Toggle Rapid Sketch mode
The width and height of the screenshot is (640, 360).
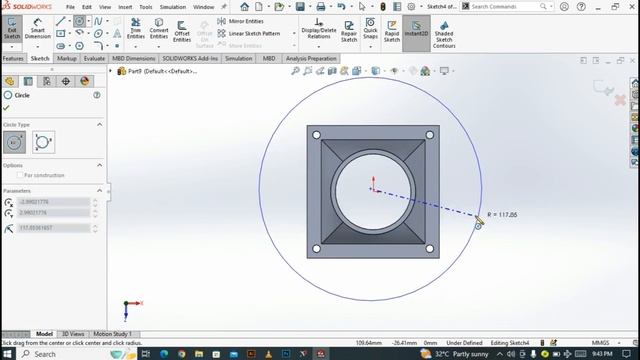(x=391, y=31)
